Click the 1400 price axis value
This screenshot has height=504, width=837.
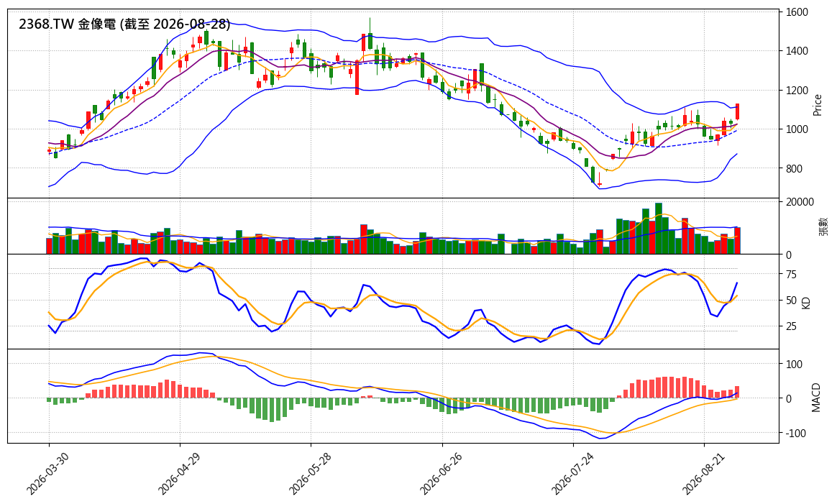click(x=797, y=51)
